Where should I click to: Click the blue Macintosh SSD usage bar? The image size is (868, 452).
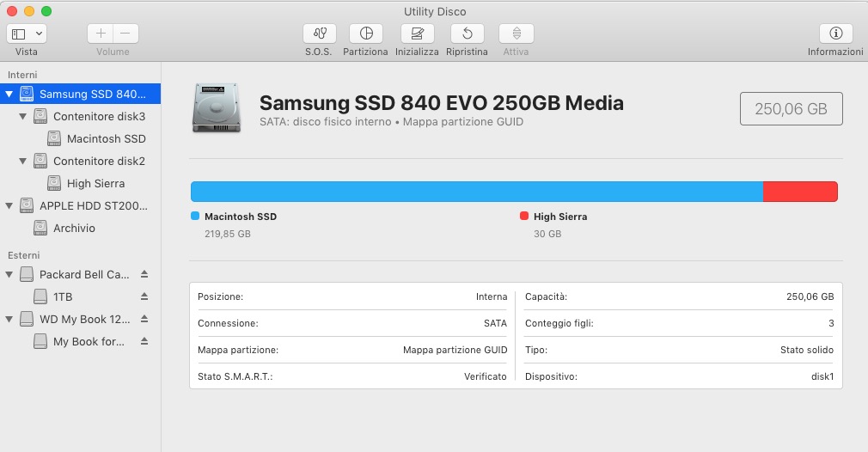click(x=477, y=192)
